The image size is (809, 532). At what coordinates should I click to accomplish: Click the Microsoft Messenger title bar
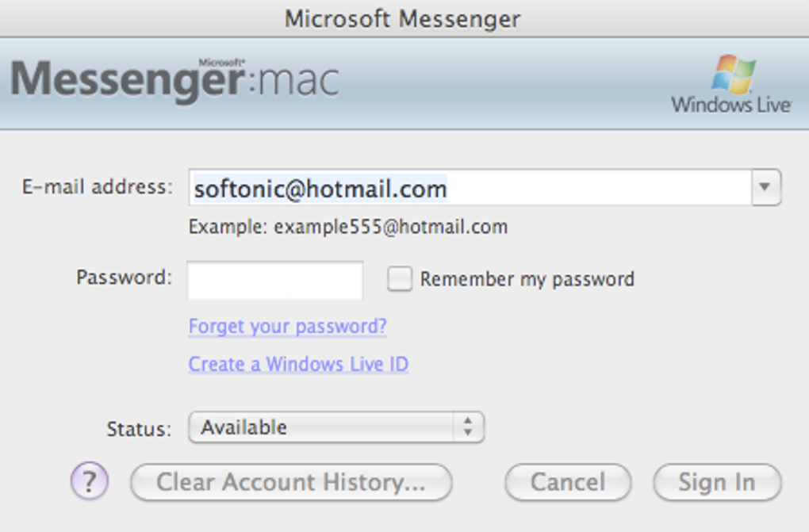pos(403,18)
